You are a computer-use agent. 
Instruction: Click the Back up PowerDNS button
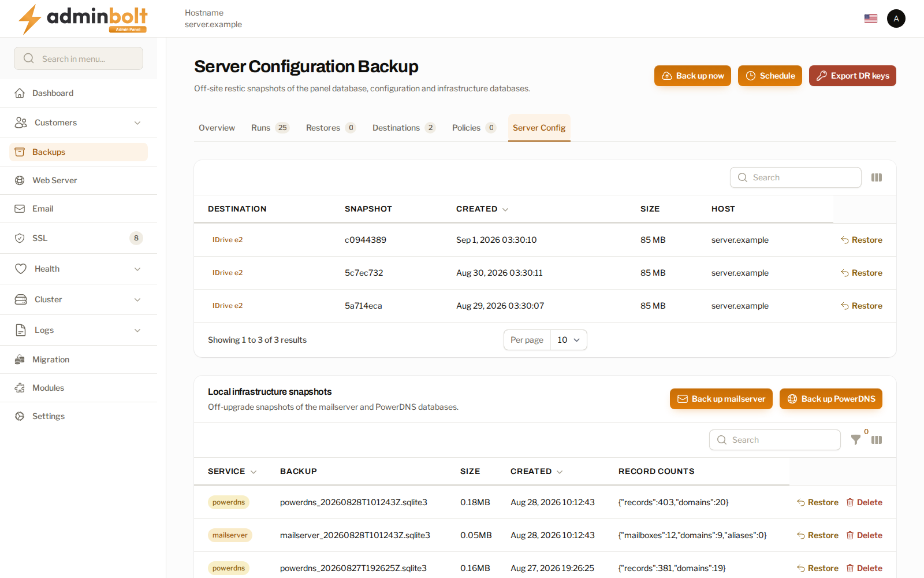831,399
